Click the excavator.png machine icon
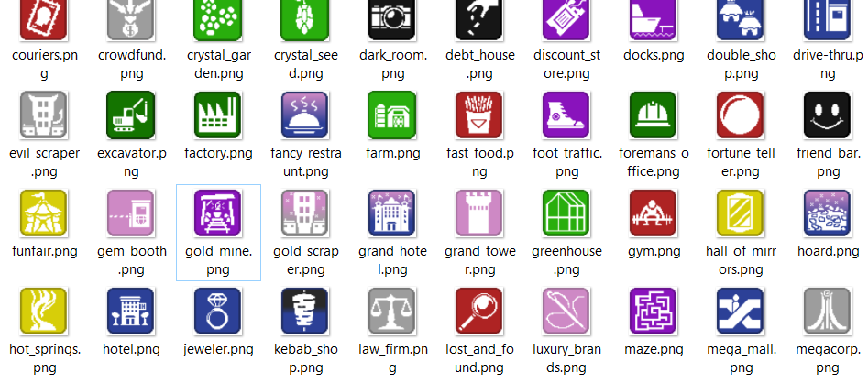 click(131, 115)
